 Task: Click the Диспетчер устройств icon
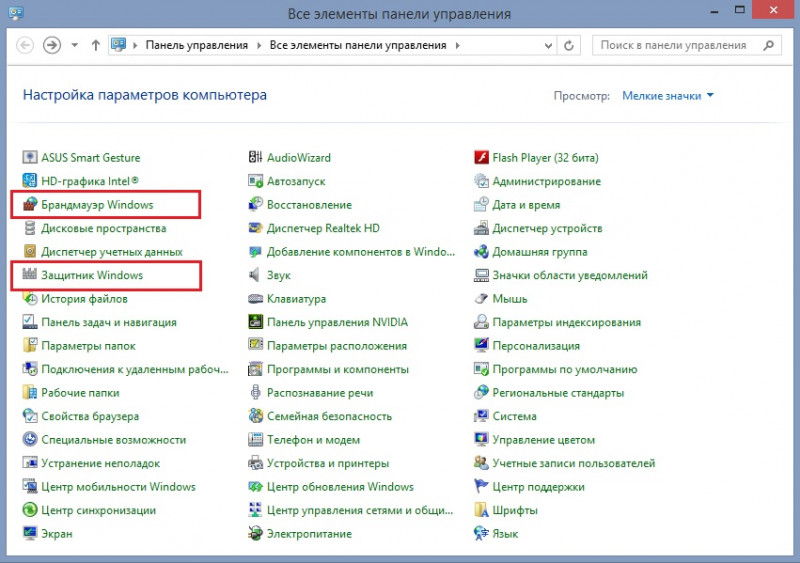coord(481,228)
